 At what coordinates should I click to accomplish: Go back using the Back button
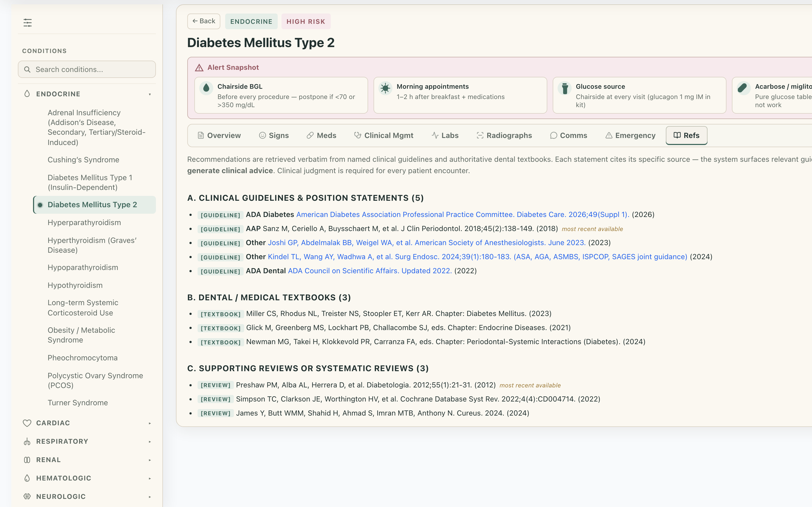point(204,21)
